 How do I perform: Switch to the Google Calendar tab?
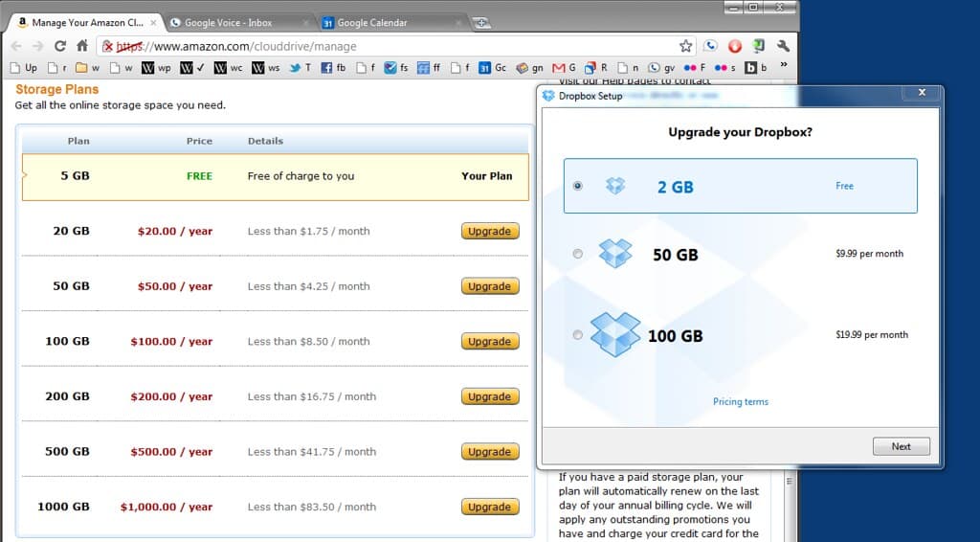[x=390, y=23]
